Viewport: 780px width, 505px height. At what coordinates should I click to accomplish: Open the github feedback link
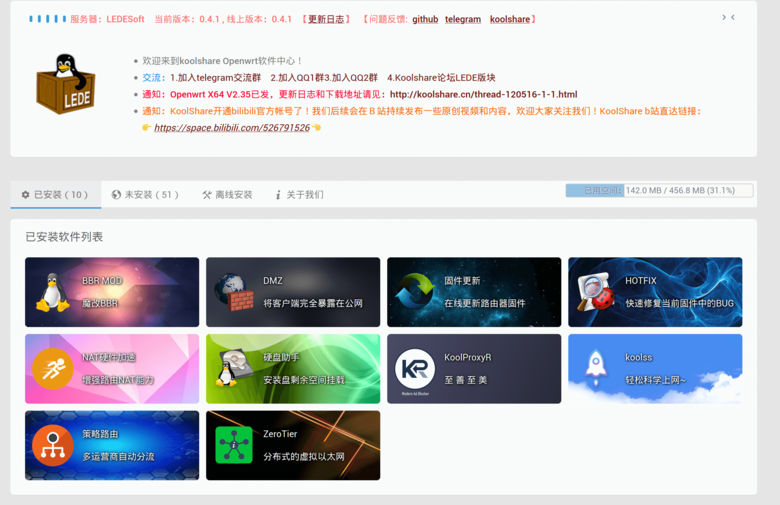(x=425, y=19)
